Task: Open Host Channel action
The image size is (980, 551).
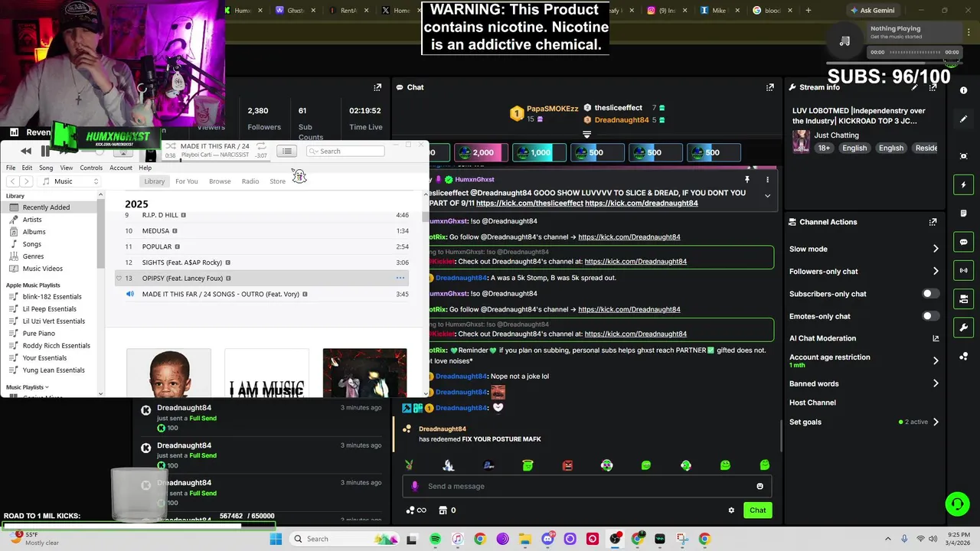Action: 812,403
